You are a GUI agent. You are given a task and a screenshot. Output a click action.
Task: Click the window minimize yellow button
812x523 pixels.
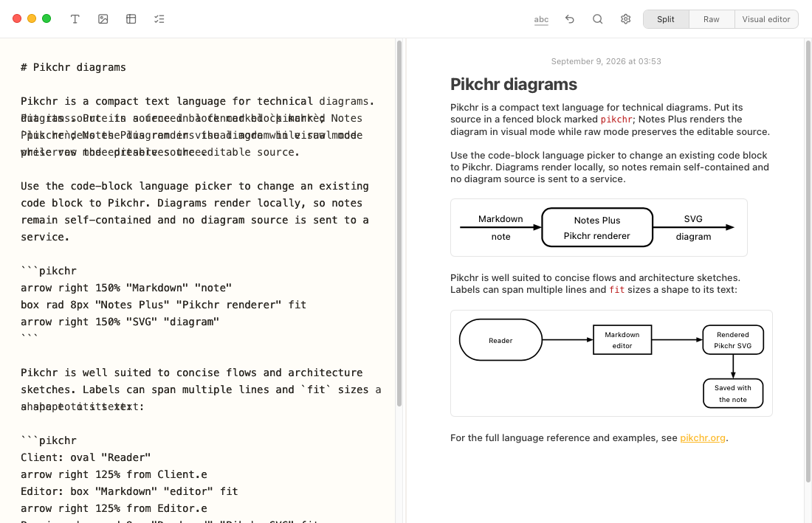[x=32, y=18]
